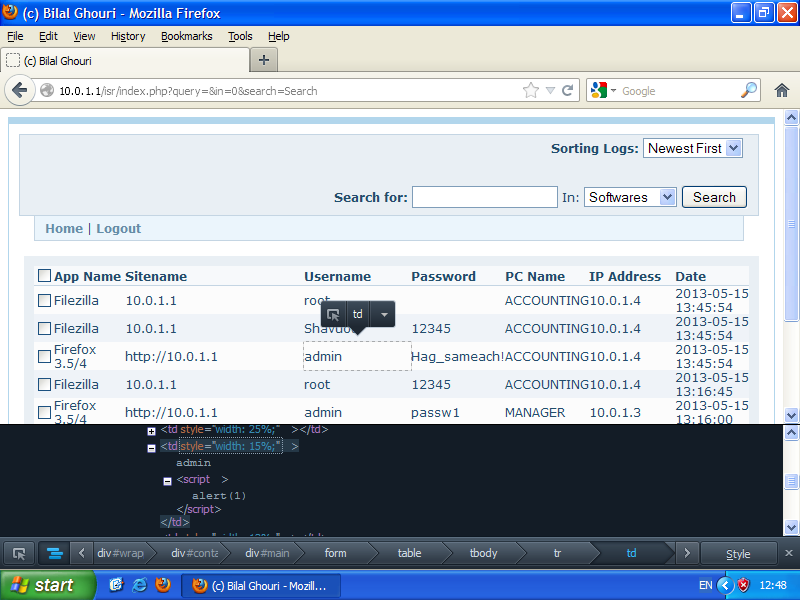The width and height of the screenshot is (800, 600).
Task: Open the File menu
Action: click(x=15, y=36)
